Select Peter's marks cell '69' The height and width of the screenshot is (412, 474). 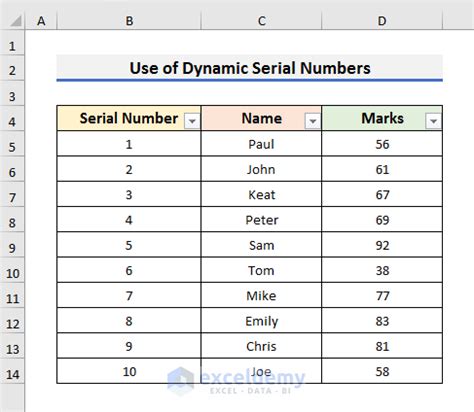(x=382, y=220)
